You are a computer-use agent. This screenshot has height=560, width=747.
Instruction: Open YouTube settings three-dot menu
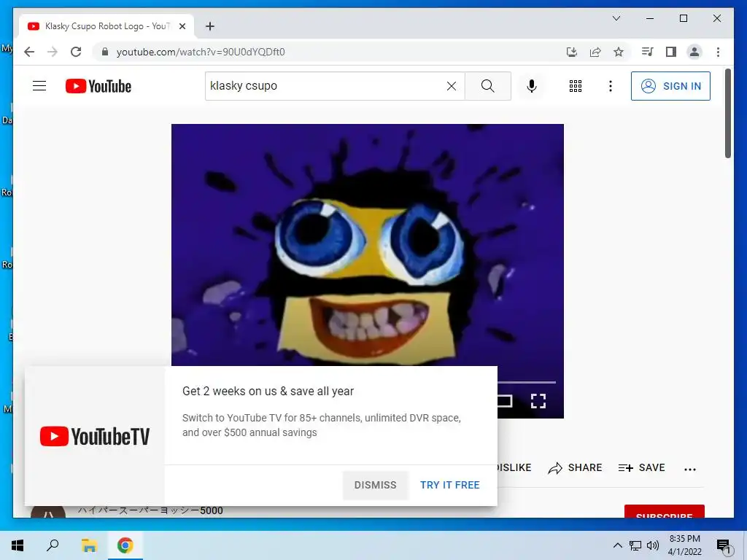(611, 86)
